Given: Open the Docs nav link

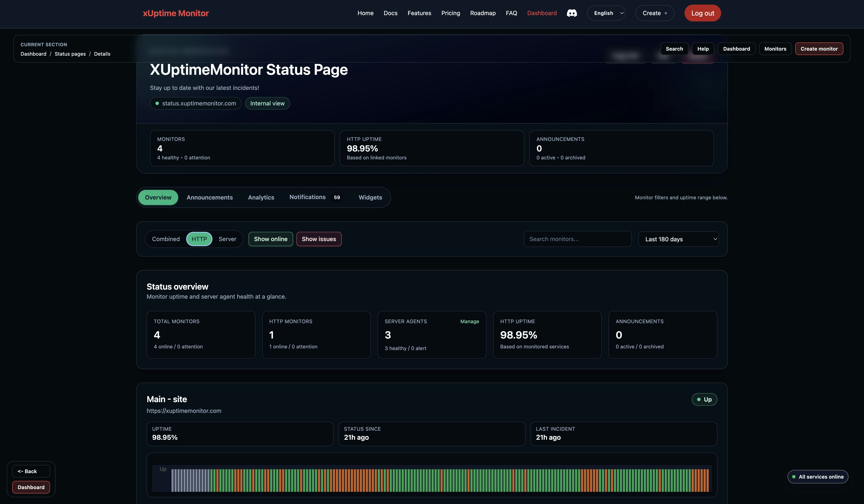Looking at the screenshot, I should [x=391, y=13].
